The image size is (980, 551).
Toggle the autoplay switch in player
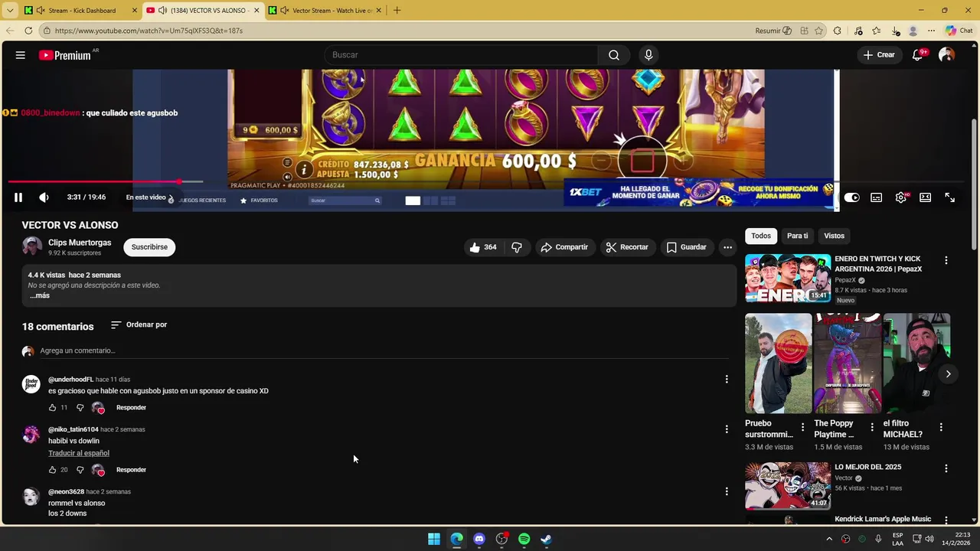(x=852, y=197)
